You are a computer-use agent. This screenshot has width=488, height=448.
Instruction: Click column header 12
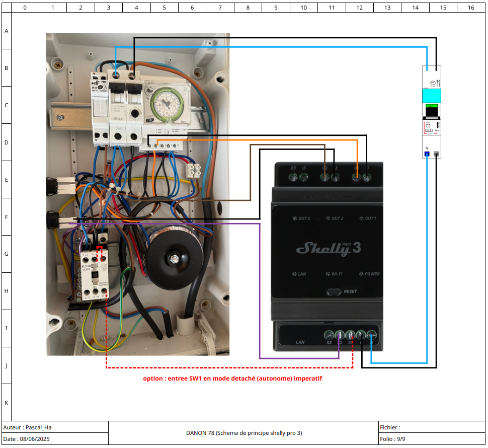click(360, 8)
